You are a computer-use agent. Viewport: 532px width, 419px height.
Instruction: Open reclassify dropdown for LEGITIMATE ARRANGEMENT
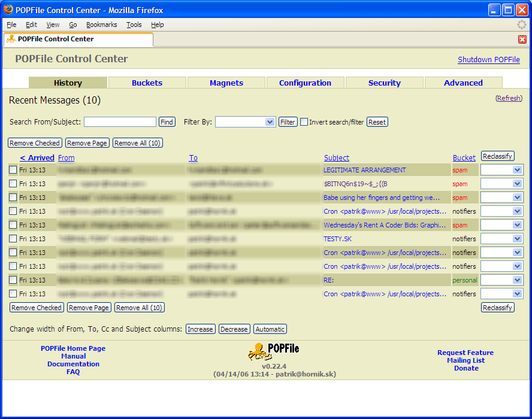pyautogui.click(x=501, y=170)
